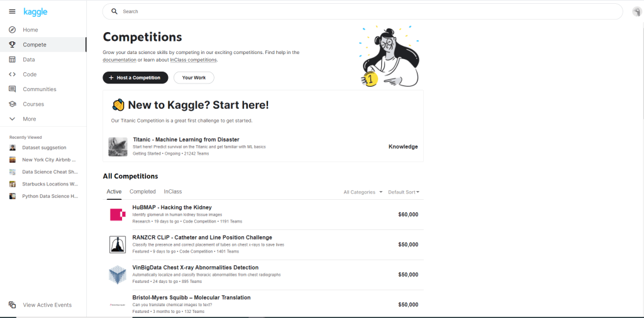Click inside the Search field

[363, 11]
